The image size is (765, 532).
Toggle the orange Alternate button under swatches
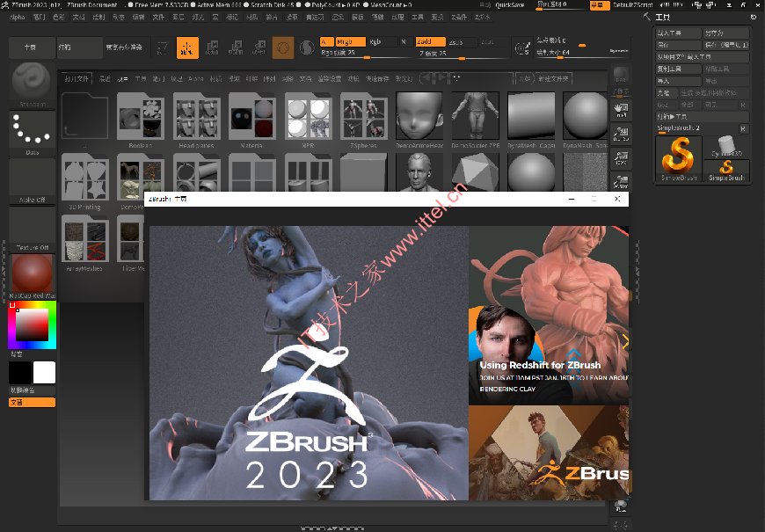click(x=32, y=403)
